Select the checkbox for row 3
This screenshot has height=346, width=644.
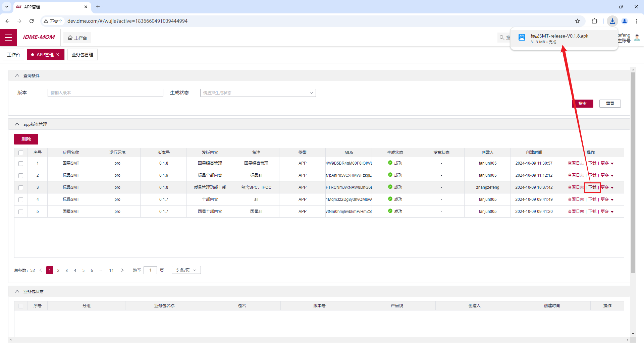(21, 188)
